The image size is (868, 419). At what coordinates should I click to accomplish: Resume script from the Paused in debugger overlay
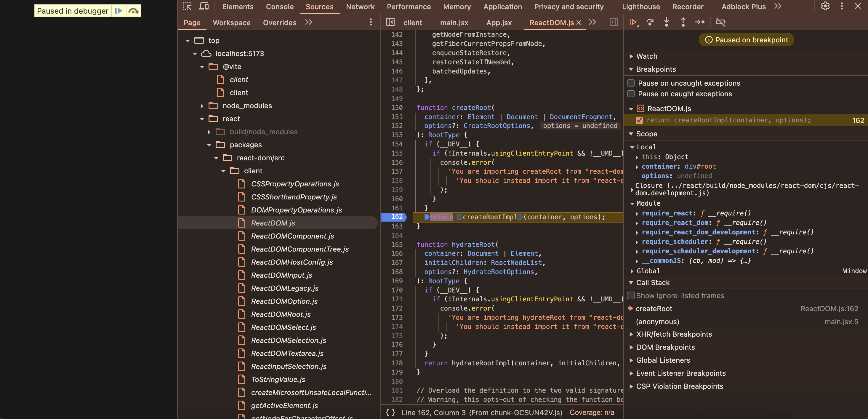click(118, 10)
